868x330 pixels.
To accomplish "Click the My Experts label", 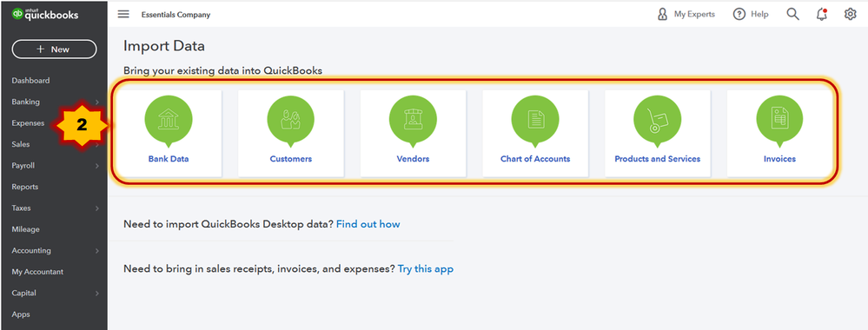I will click(694, 15).
